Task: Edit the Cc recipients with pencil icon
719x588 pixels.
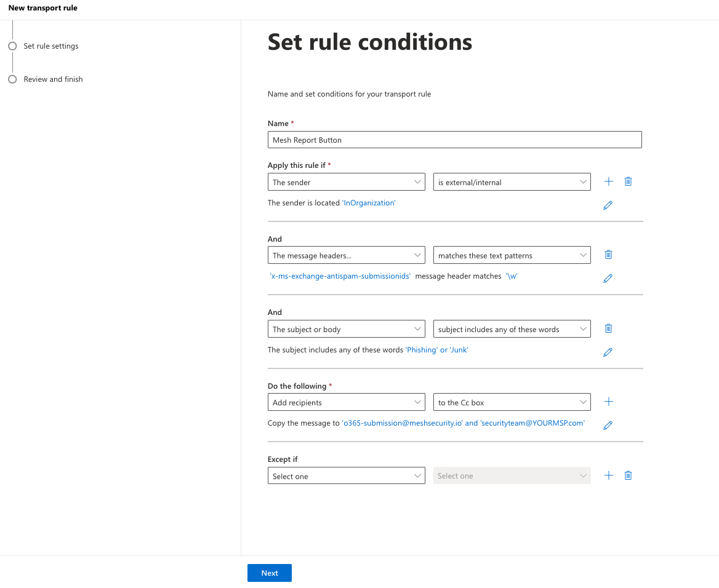Action: point(608,425)
